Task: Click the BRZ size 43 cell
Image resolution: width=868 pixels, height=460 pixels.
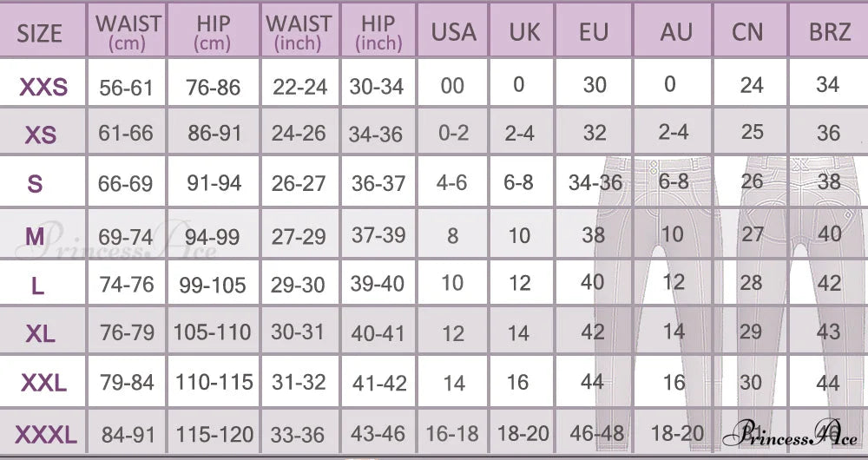Action: point(829,332)
